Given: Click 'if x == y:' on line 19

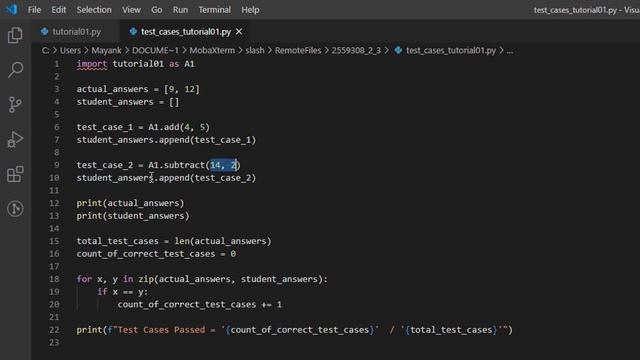Looking at the screenshot, I should 123,291.
